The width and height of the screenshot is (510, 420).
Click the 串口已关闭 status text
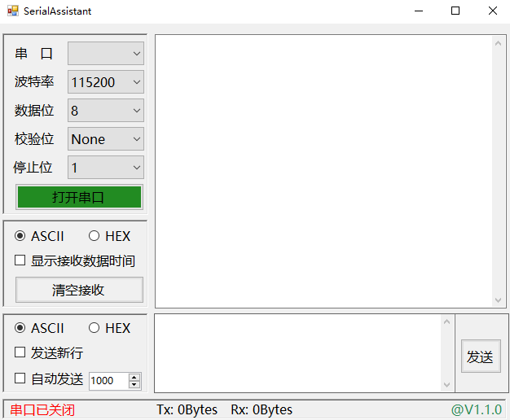(x=42, y=410)
